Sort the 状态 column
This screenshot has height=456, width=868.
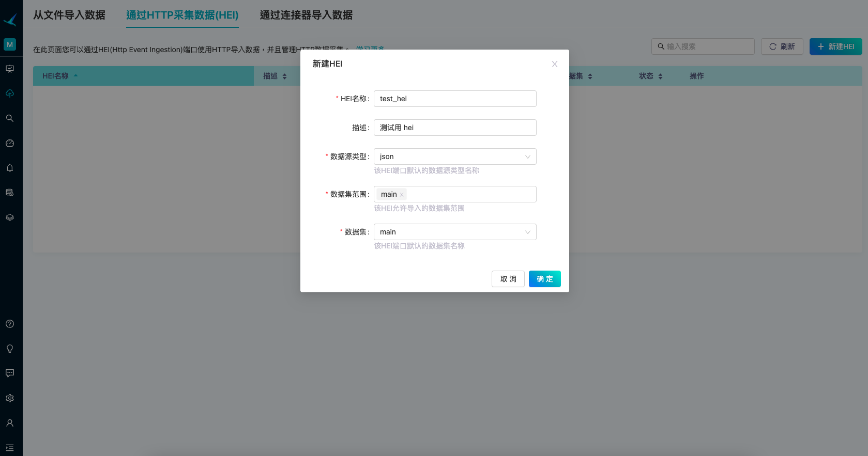point(660,76)
